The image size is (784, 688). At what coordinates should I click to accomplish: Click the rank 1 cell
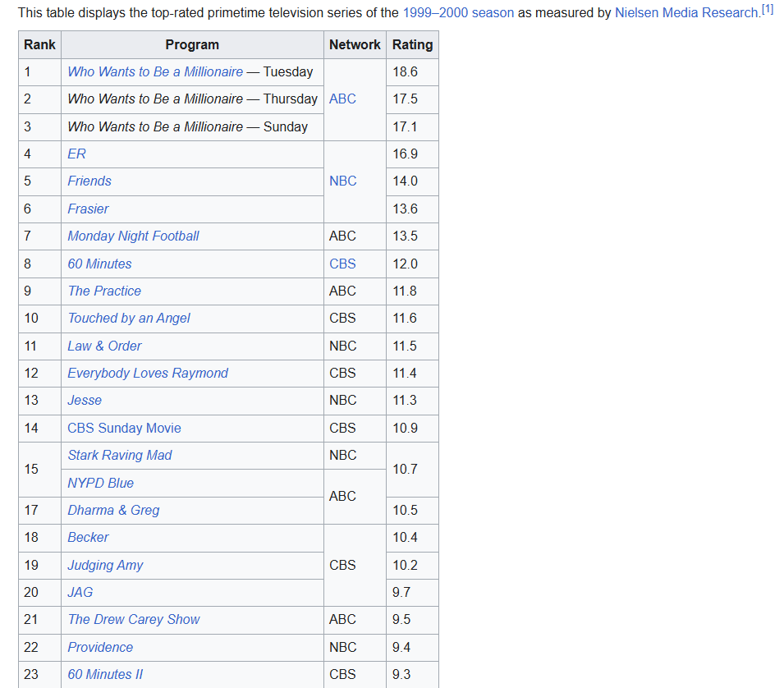tap(40, 72)
